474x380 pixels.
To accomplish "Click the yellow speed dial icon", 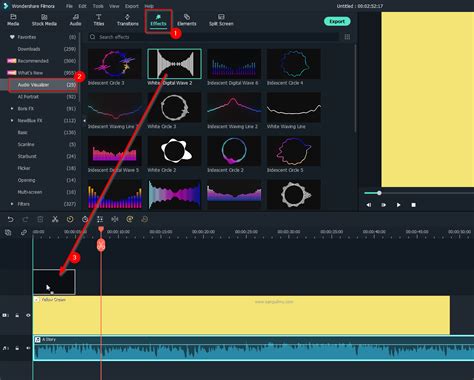I will (x=70, y=219).
